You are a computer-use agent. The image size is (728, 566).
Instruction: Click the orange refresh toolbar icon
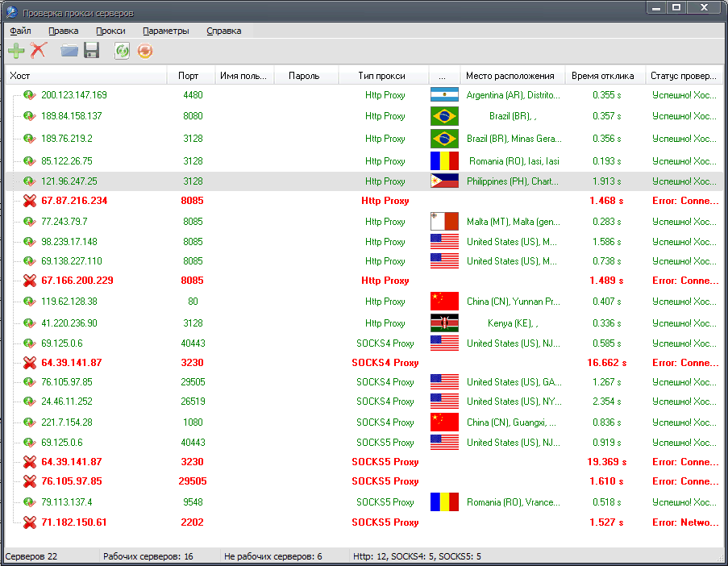click(144, 51)
